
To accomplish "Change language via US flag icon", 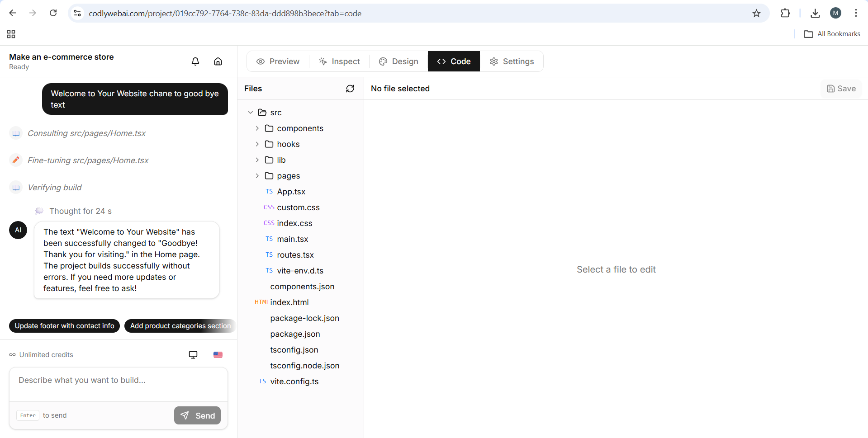I will tap(218, 355).
